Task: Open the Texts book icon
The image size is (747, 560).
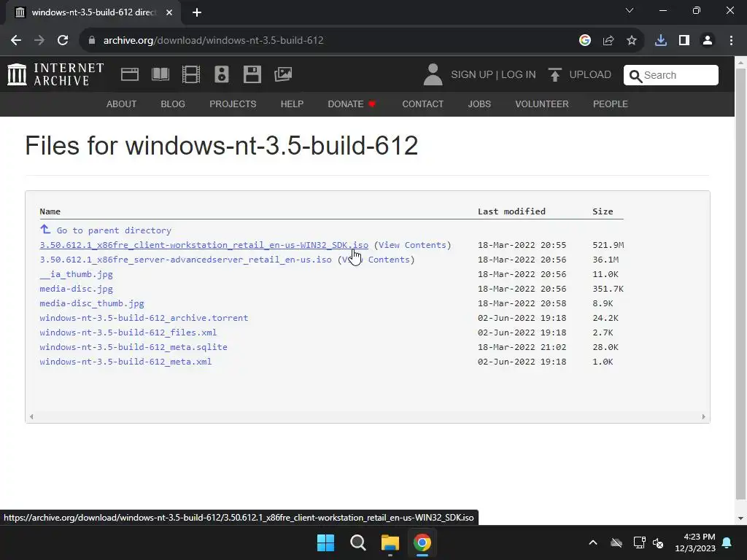Action: tap(160, 74)
